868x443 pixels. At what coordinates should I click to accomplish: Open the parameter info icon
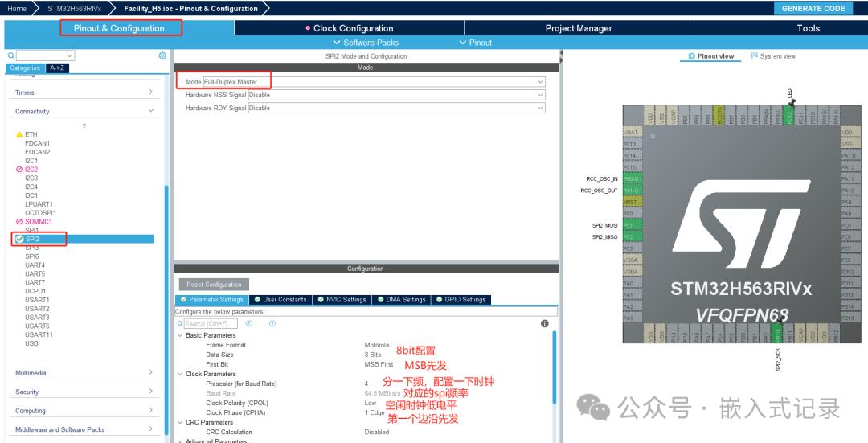[544, 323]
